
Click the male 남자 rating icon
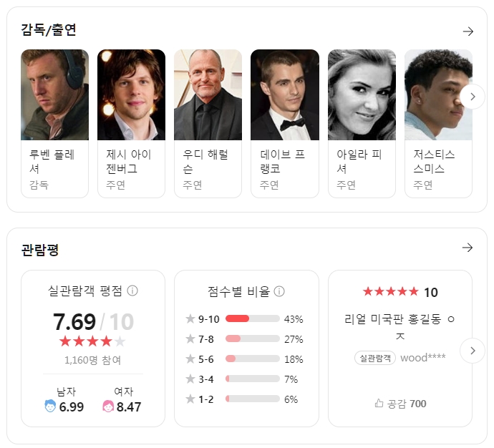(50, 406)
